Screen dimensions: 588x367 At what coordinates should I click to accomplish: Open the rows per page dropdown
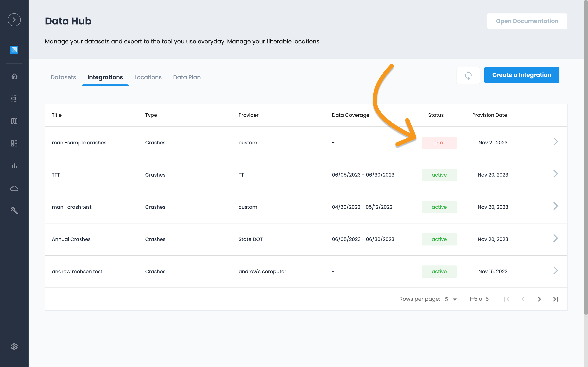pyautogui.click(x=451, y=299)
